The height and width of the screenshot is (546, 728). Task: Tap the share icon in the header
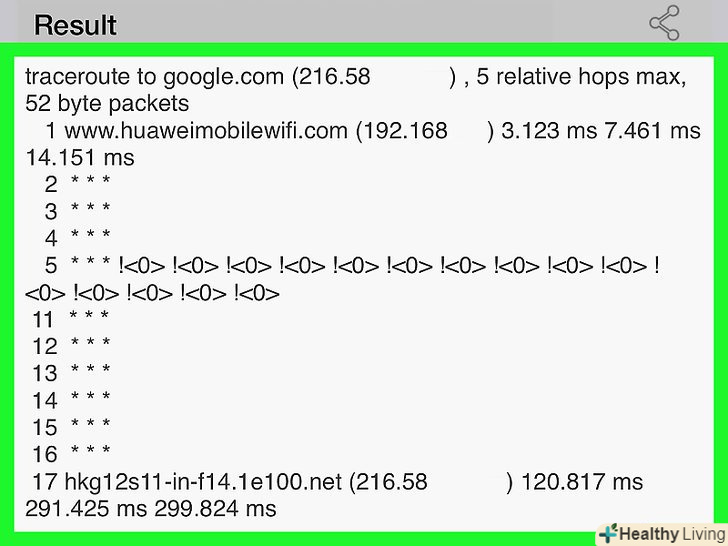pyautogui.click(x=664, y=22)
